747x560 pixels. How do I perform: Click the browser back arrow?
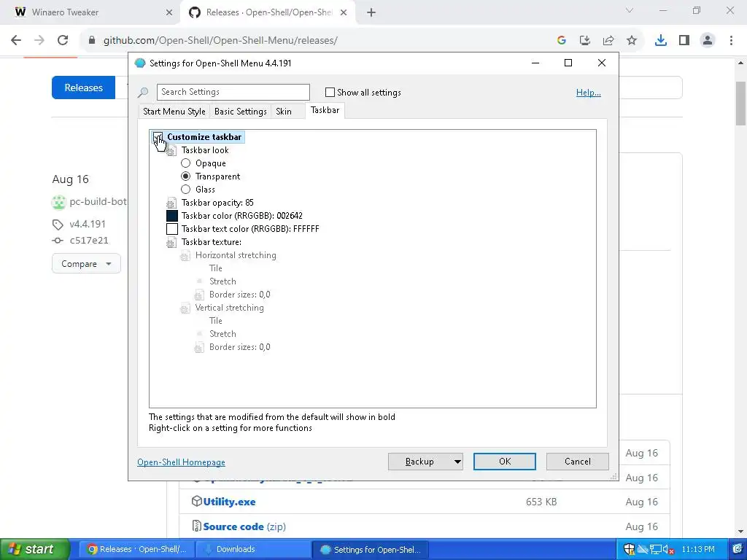pyautogui.click(x=16, y=40)
